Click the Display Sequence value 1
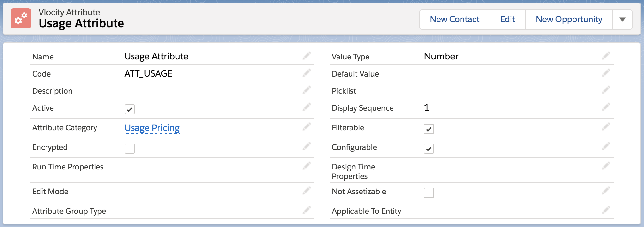 click(x=427, y=107)
